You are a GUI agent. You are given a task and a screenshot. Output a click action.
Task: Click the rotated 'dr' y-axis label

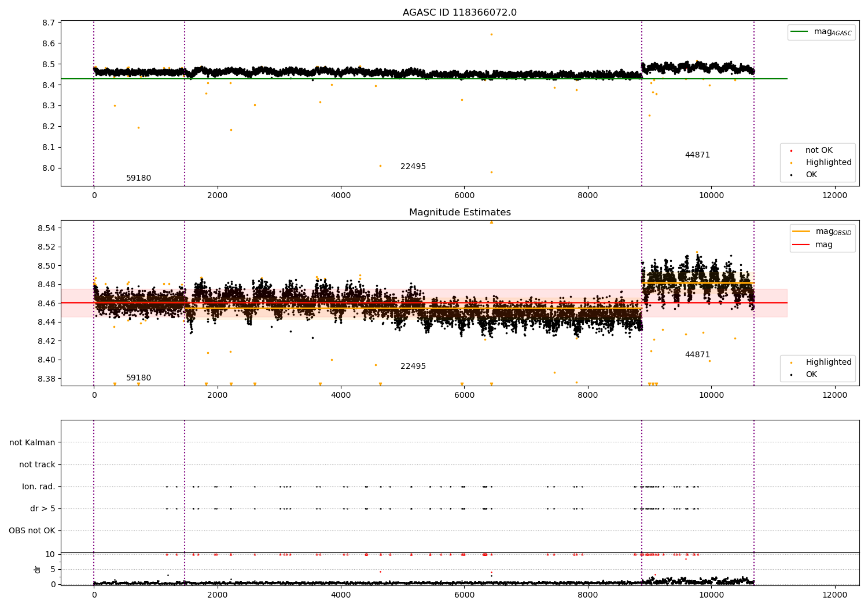point(38,569)
